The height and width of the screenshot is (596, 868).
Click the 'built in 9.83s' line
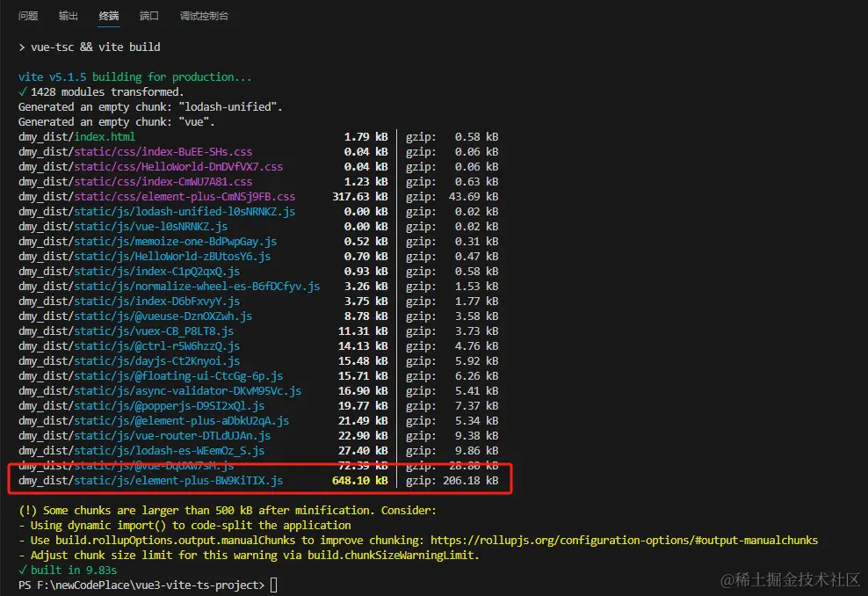[68, 571]
